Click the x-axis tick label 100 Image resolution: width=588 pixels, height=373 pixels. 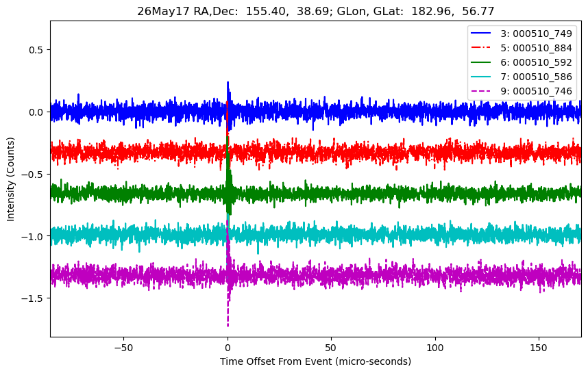(434, 348)
